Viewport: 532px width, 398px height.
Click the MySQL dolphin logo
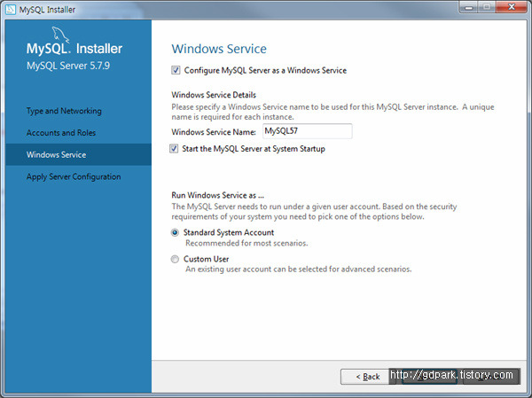(x=60, y=35)
